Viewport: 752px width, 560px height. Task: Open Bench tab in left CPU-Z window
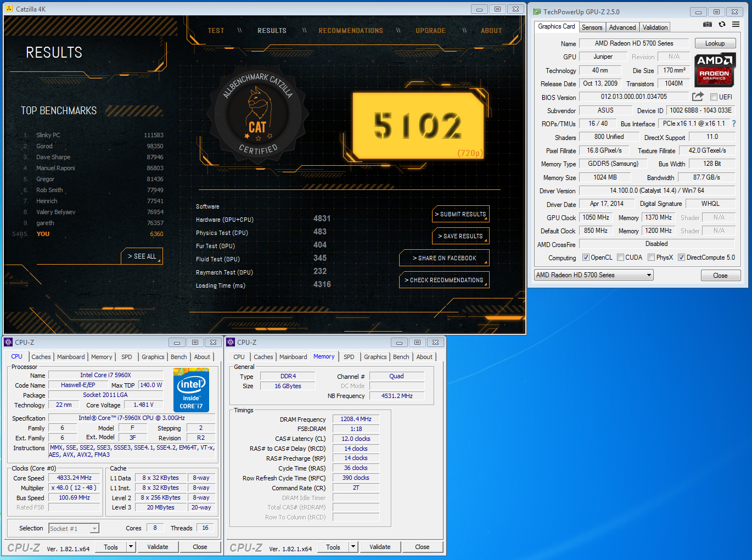[x=179, y=357]
